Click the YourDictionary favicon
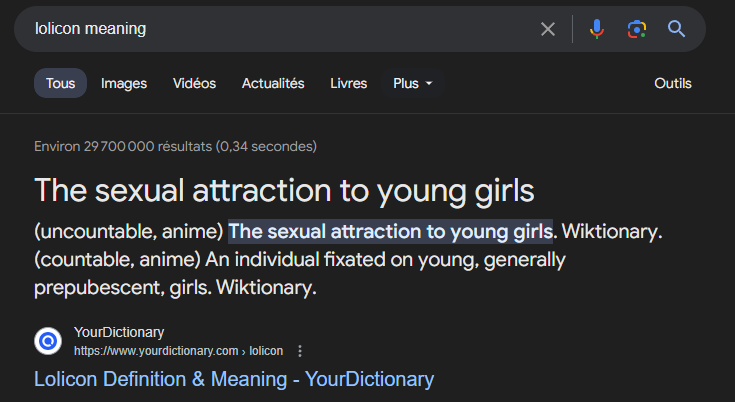The height and width of the screenshot is (402, 735). tap(48, 341)
